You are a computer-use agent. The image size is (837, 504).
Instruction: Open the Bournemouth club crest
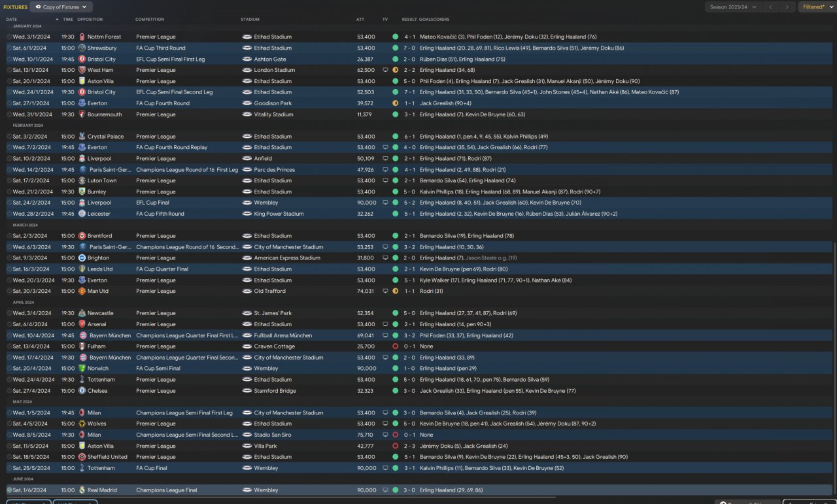tap(82, 114)
